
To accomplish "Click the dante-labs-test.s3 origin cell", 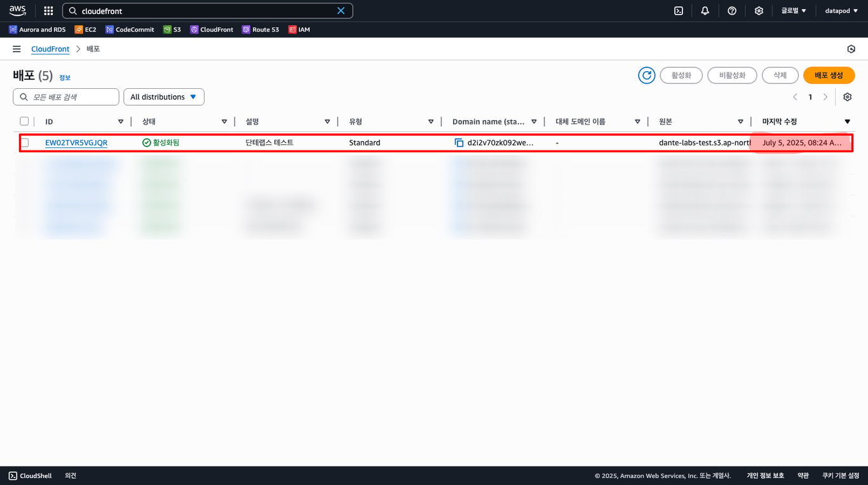I will (705, 143).
